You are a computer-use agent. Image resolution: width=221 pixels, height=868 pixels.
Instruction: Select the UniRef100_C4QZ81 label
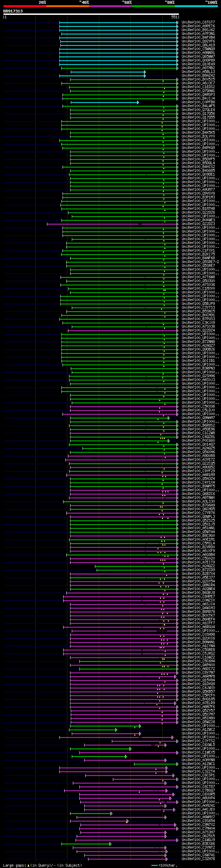point(198,437)
